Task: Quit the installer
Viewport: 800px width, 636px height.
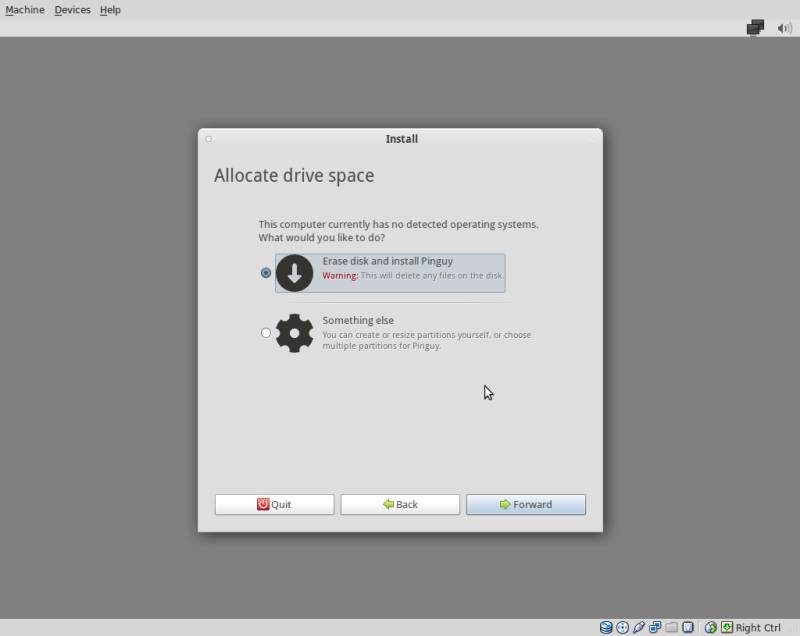Action: tap(274, 504)
